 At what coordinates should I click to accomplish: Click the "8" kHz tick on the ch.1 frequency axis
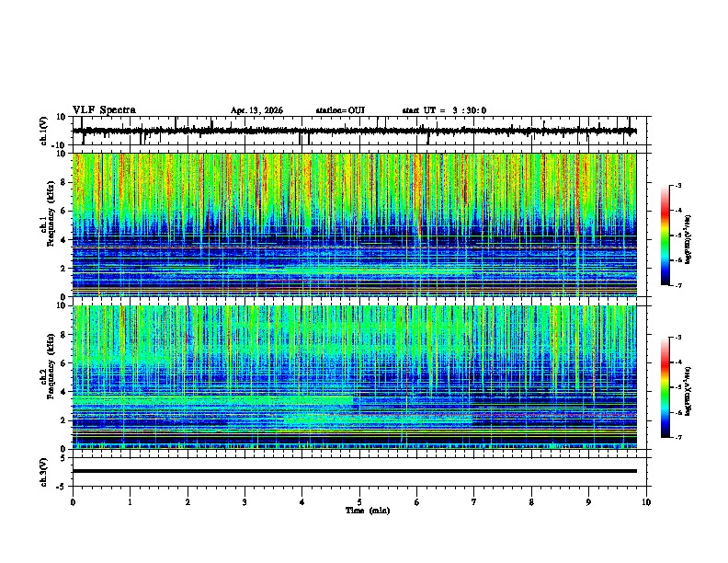click(x=63, y=182)
